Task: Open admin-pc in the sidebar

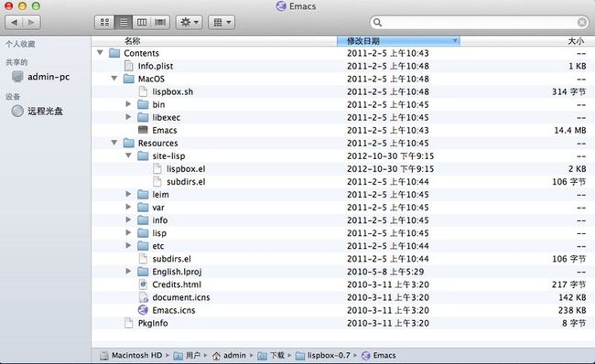Action: 40,77
